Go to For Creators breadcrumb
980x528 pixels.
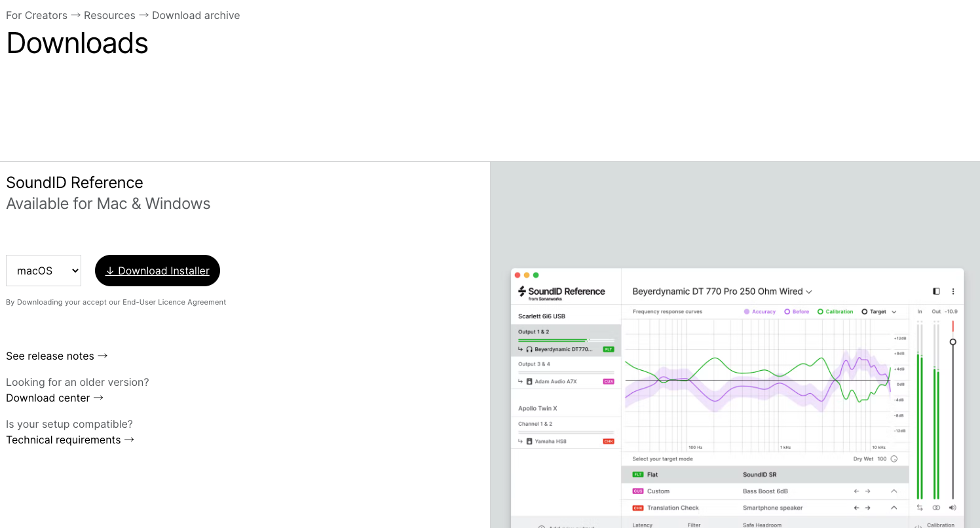pos(37,15)
